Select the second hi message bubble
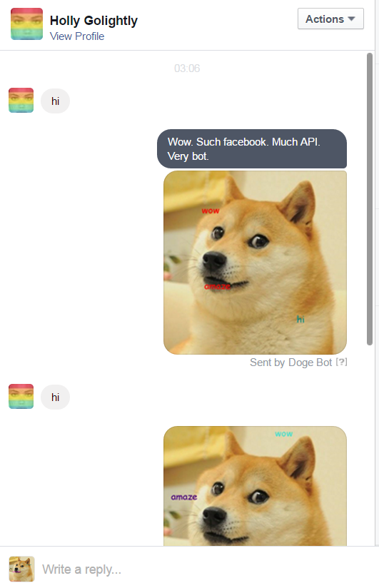This screenshot has height=588, width=379. [55, 397]
